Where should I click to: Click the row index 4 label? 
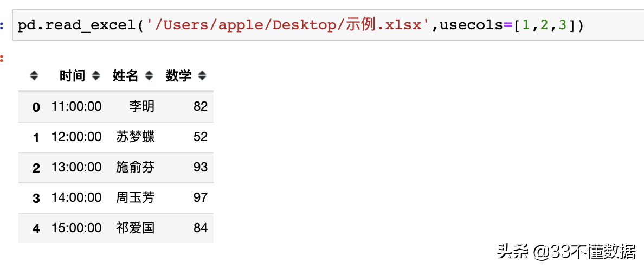36,229
